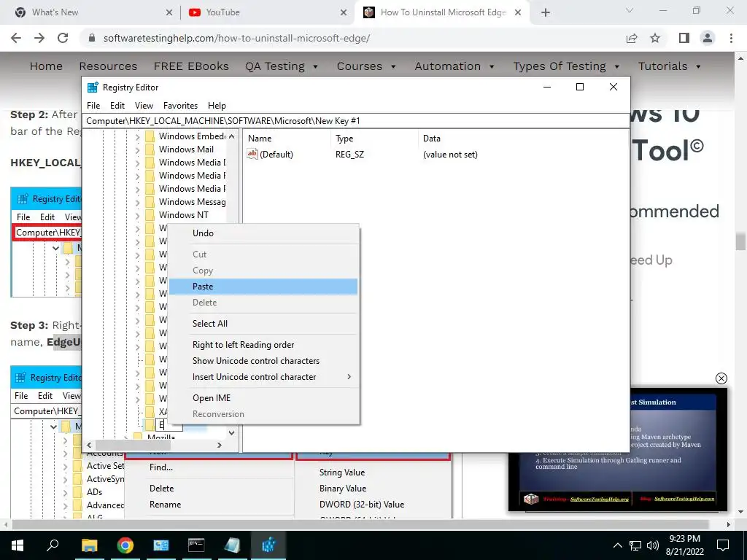Open the Registry Editor View menu

(144, 106)
